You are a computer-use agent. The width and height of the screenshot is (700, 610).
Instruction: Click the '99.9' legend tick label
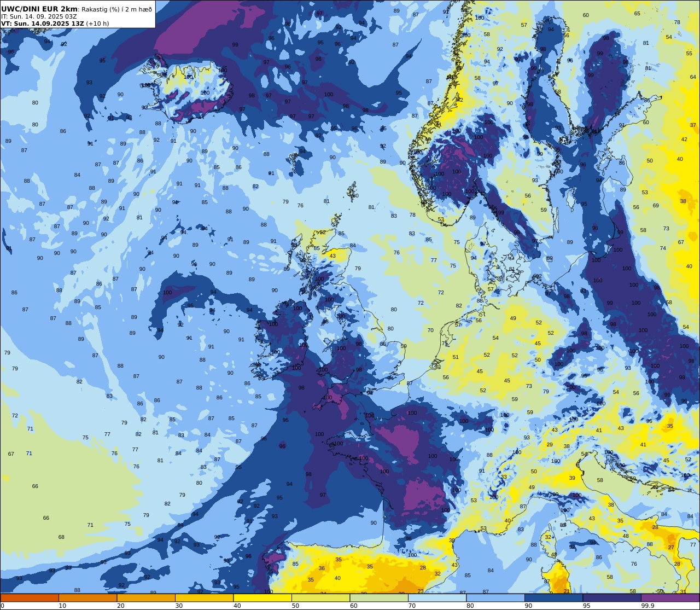[x=648, y=606]
